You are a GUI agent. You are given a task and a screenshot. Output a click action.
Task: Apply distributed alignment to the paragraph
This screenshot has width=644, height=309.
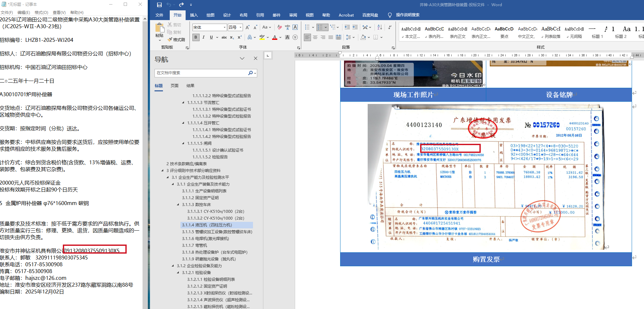pyautogui.click(x=339, y=37)
